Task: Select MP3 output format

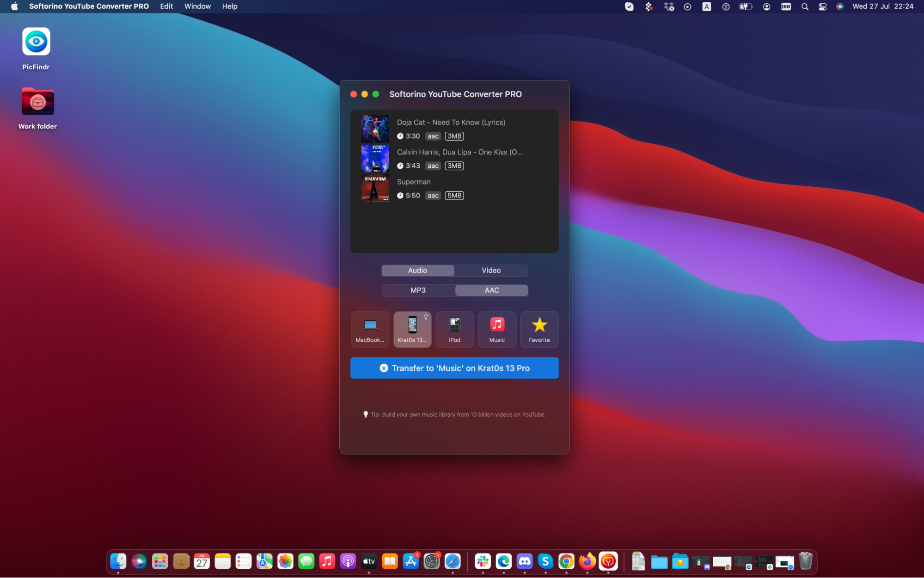Action: pyautogui.click(x=418, y=290)
